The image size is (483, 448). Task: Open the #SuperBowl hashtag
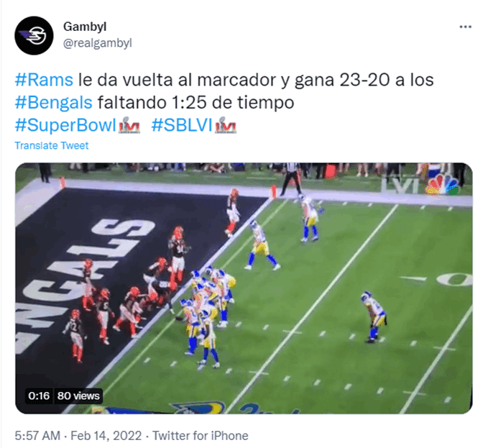65,125
